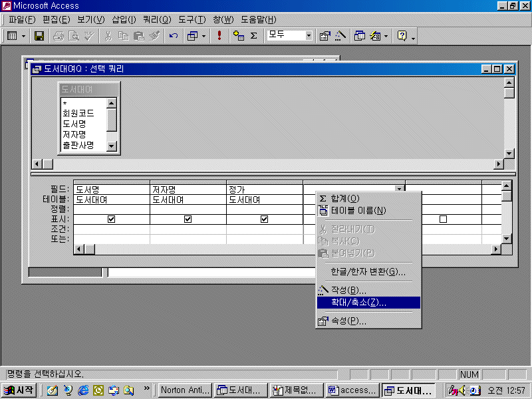Click the Undo toolbar icon

[174, 36]
